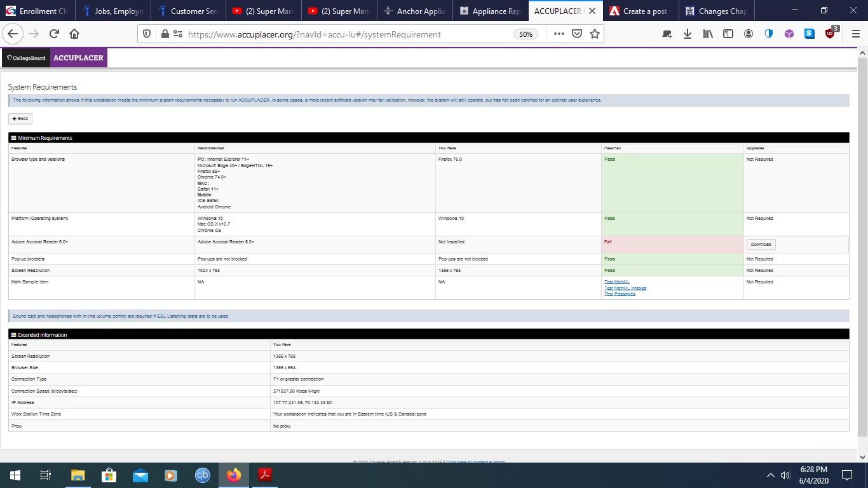The width and height of the screenshot is (868, 488).
Task: Click the blue shield extension icon
Action: (x=769, y=34)
